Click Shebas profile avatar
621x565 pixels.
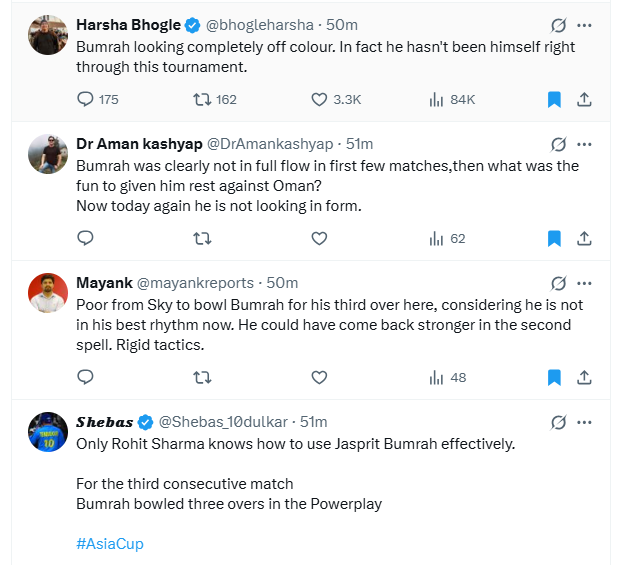pos(47,431)
